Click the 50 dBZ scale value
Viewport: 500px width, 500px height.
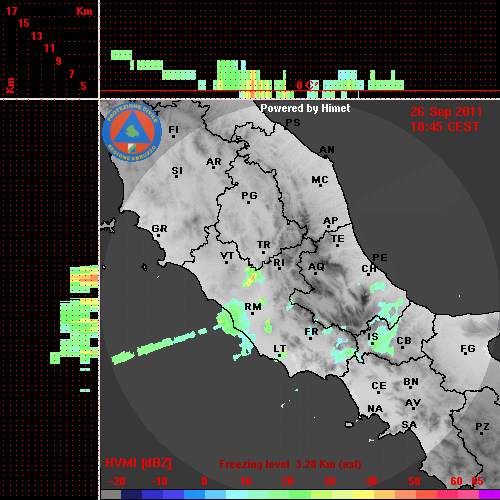(x=414, y=481)
